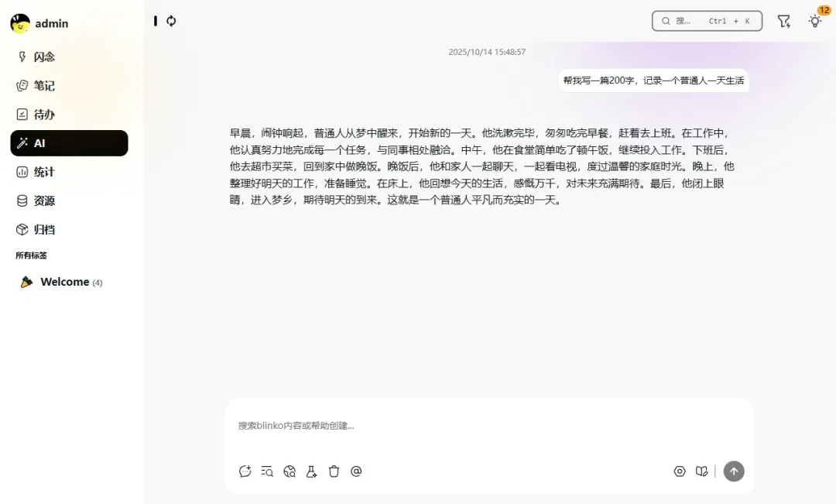Collapse the sidebar with the toggle bar

pyautogui.click(x=155, y=21)
